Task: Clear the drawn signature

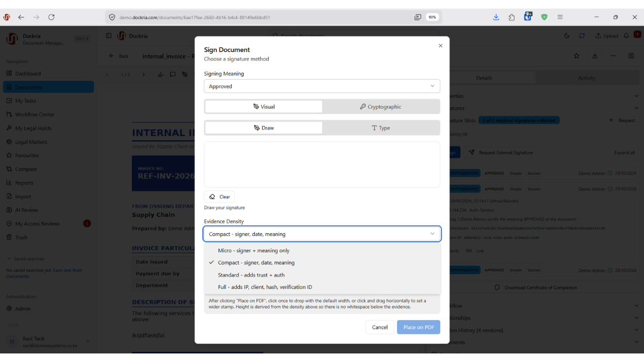Action: pos(219,197)
